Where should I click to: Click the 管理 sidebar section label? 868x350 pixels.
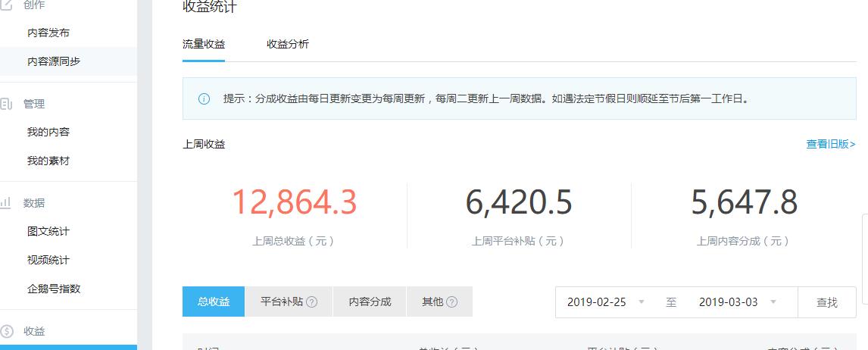tap(34, 104)
